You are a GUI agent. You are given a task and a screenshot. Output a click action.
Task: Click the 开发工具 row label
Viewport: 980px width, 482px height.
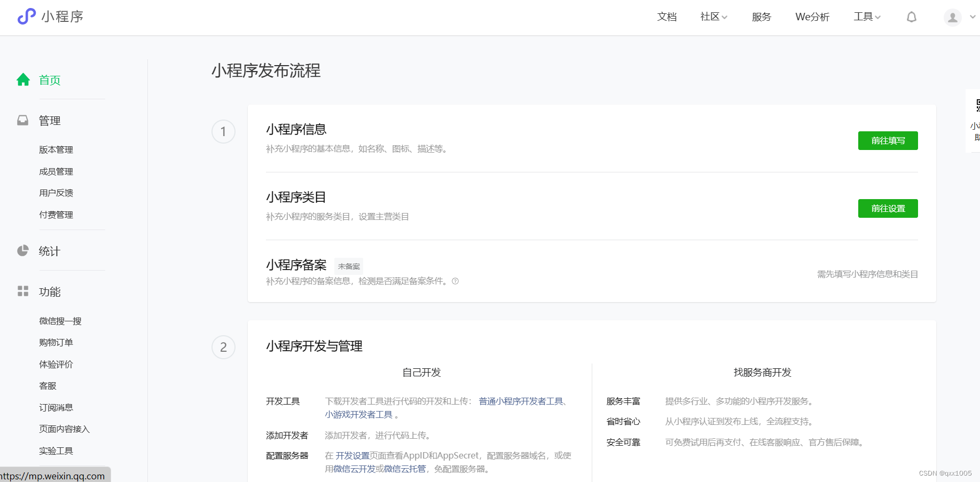(x=283, y=401)
